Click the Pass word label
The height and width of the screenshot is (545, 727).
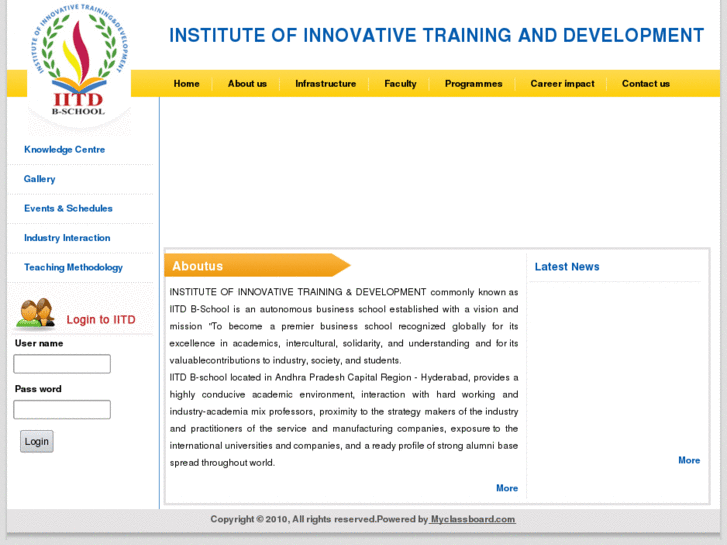38,389
